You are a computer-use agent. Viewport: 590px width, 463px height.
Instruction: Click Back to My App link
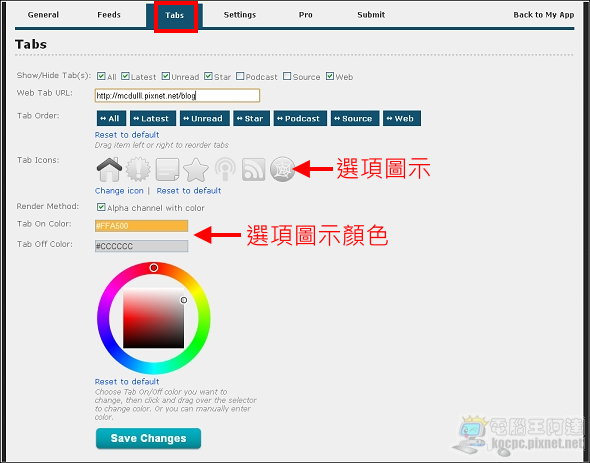(x=544, y=15)
